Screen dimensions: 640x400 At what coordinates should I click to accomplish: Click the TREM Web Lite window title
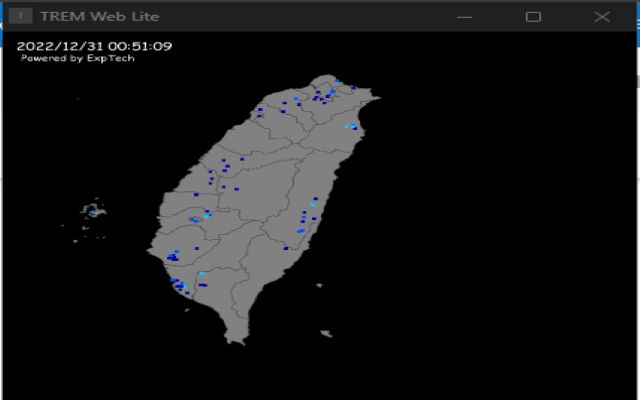point(100,16)
